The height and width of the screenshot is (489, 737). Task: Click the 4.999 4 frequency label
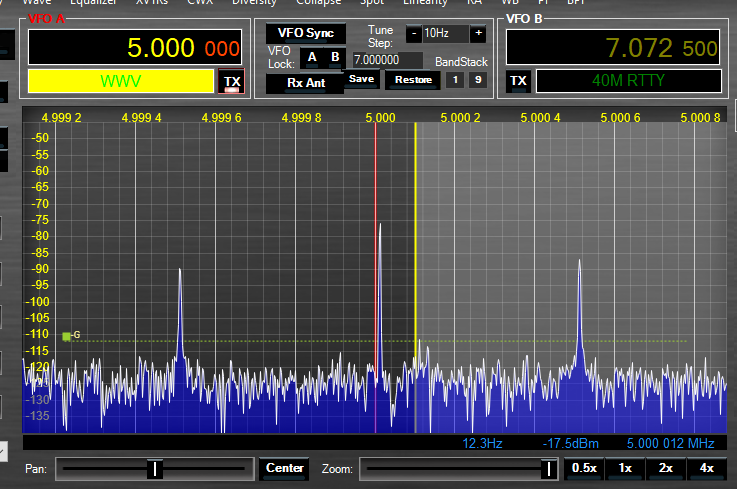click(x=141, y=118)
